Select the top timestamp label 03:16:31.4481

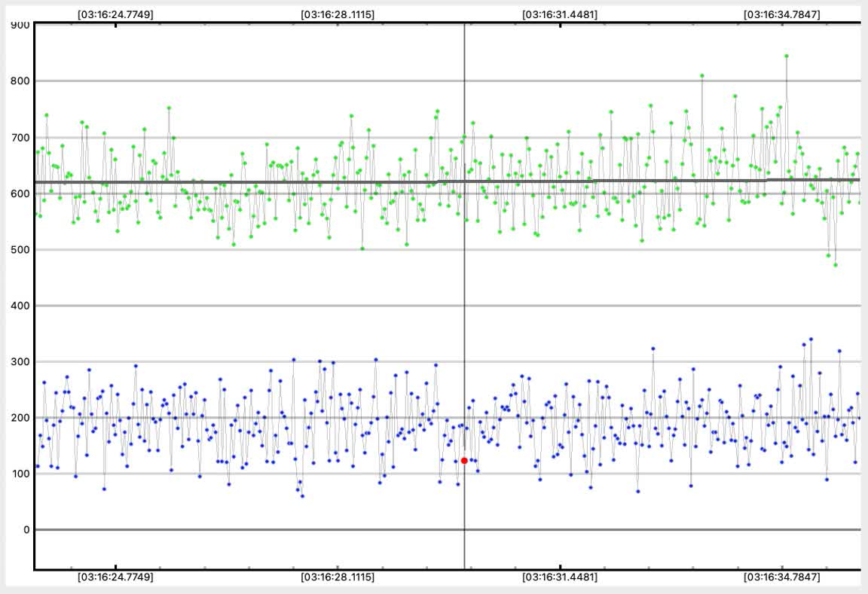pos(560,14)
